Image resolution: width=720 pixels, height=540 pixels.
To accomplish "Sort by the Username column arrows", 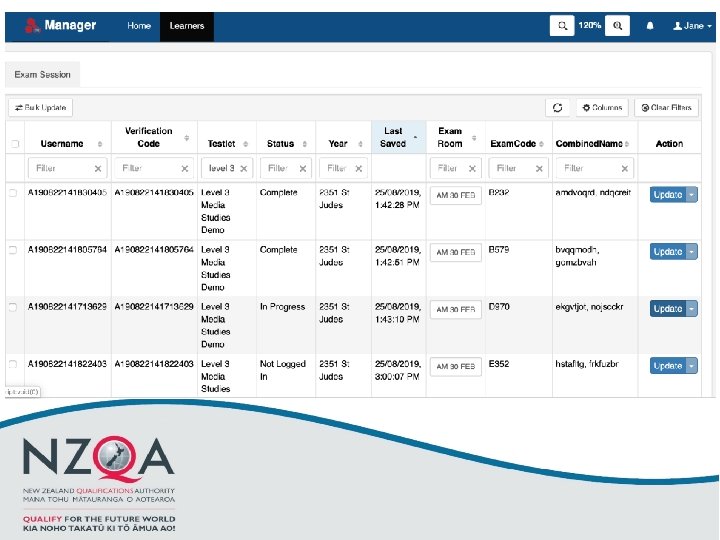I will coord(100,144).
